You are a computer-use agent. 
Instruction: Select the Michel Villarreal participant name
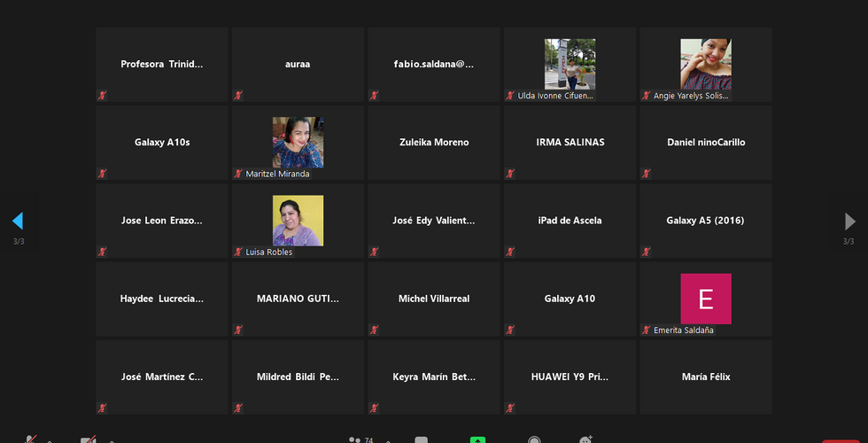click(434, 299)
